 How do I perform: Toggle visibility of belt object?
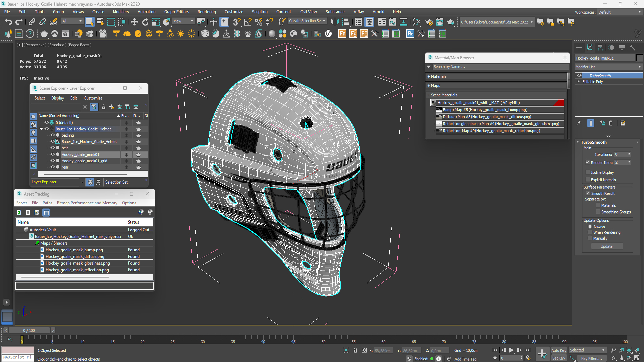52,148
